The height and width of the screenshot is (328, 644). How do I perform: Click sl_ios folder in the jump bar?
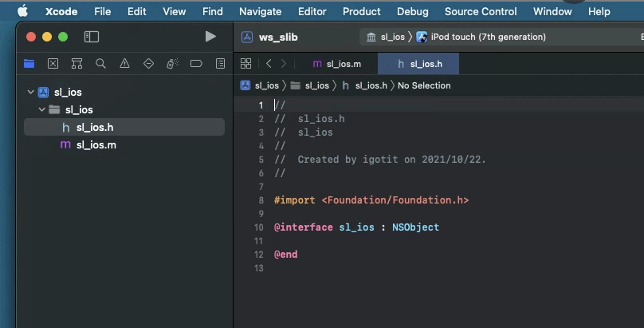click(x=310, y=85)
